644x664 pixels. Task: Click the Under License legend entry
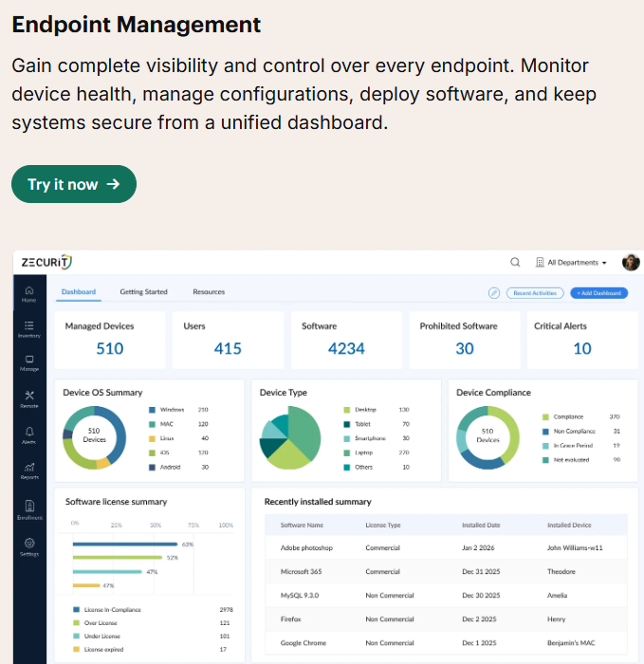pyautogui.click(x=153, y=636)
